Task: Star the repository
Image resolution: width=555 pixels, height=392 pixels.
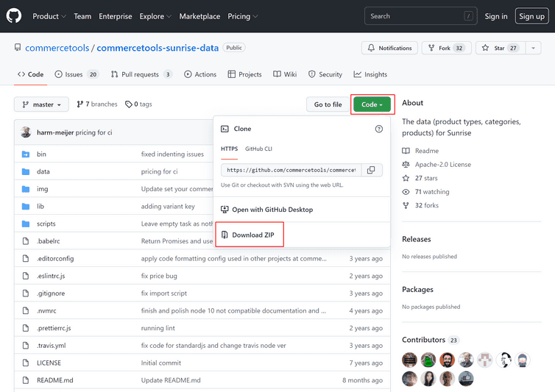Action: point(501,48)
